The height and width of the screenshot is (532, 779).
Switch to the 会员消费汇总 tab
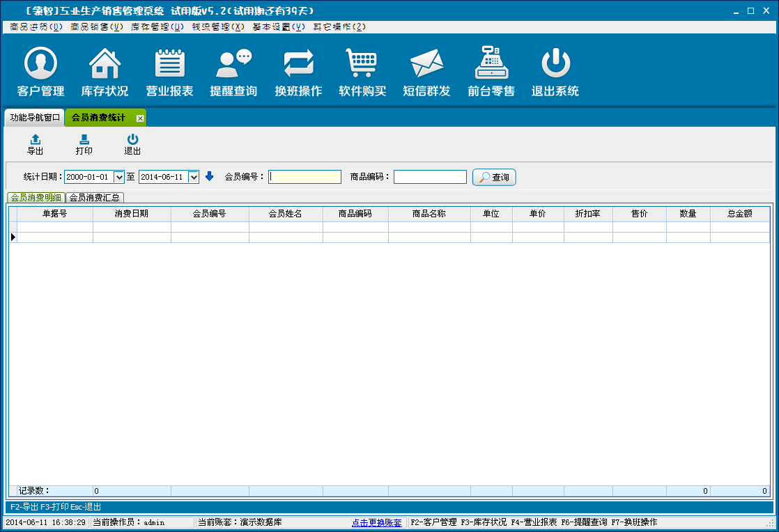[95, 198]
